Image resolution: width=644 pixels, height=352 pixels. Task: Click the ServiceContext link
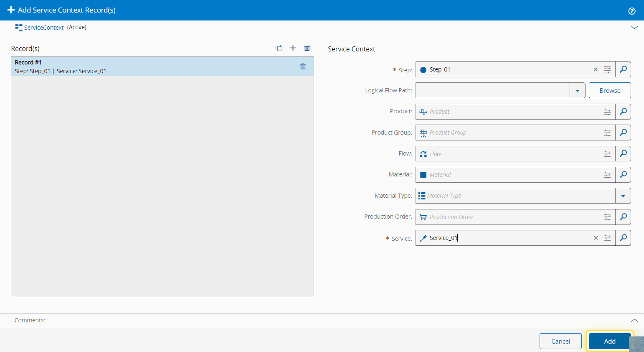(x=44, y=28)
